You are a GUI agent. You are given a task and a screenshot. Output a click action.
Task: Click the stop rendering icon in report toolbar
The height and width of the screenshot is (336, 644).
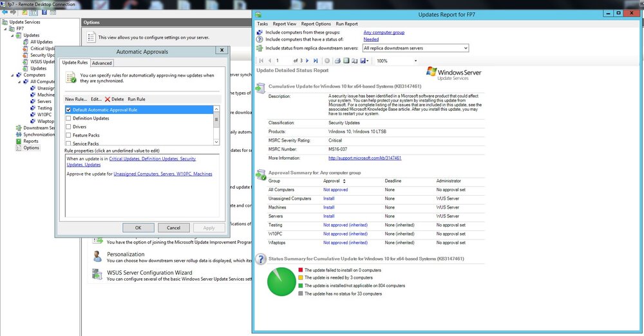click(327, 61)
